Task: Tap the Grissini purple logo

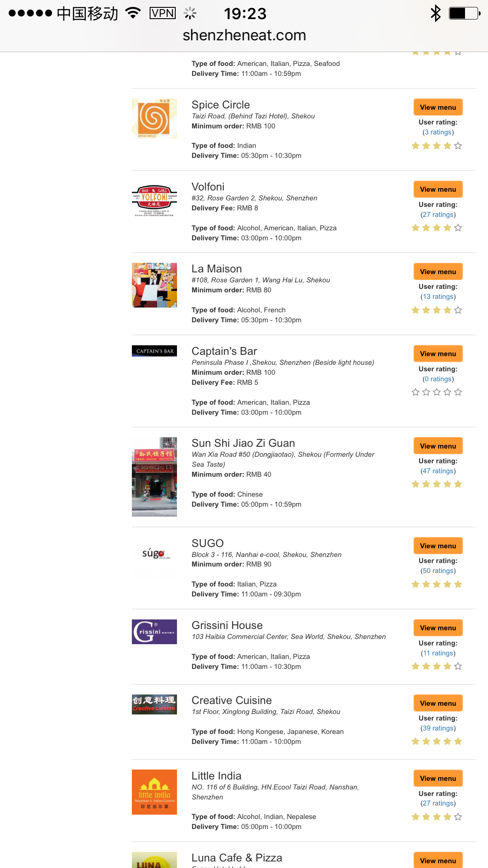Action: point(154,632)
